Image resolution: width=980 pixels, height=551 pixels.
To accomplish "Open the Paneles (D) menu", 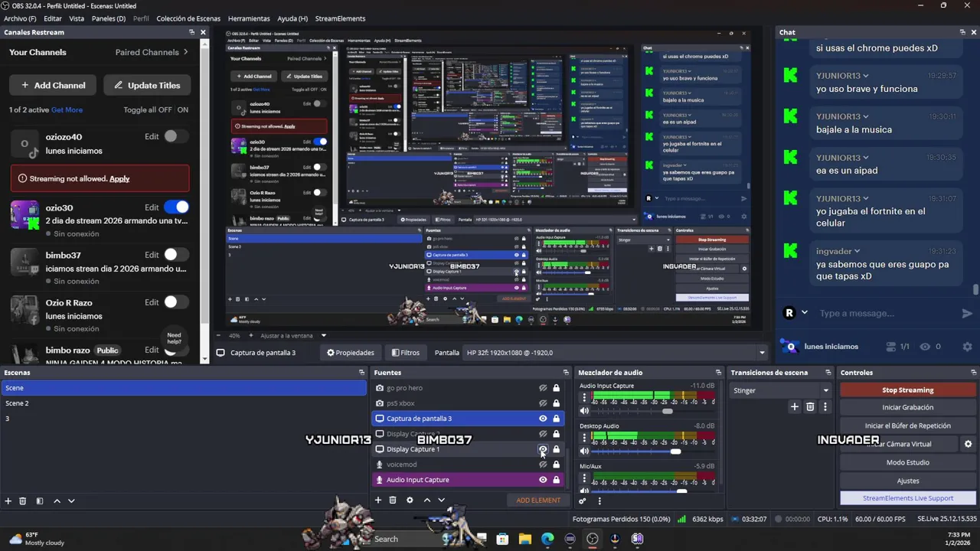I will [109, 18].
